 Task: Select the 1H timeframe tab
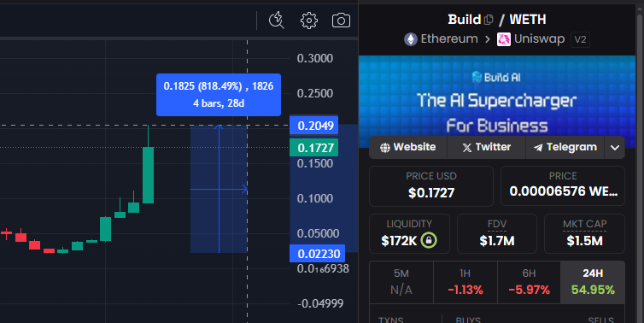click(x=465, y=282)
